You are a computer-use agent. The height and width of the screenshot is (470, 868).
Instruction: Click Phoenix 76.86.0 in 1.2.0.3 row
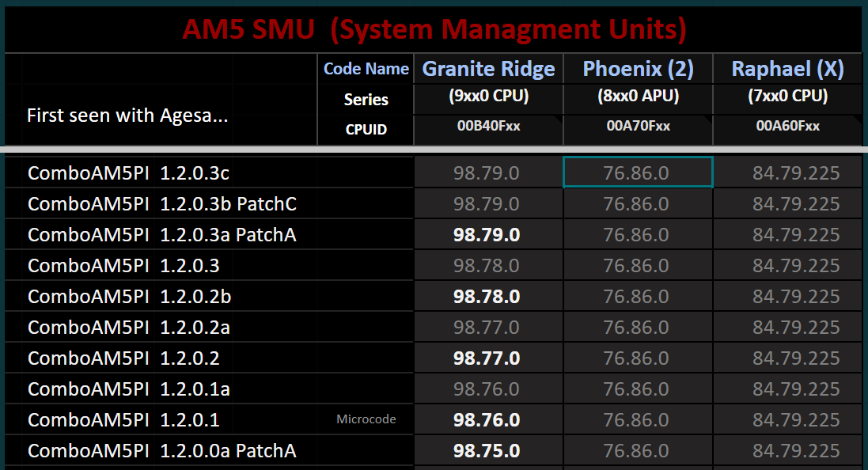639,266
